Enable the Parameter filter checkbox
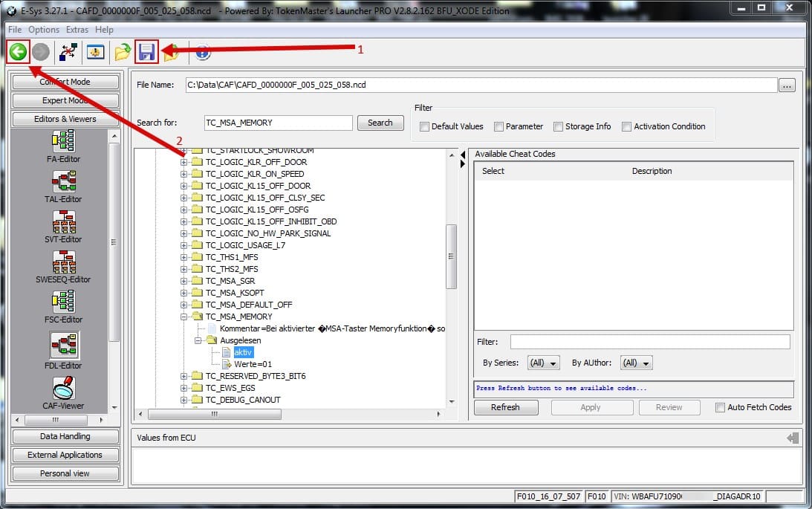The image size is (812, 509). point(498,126)
